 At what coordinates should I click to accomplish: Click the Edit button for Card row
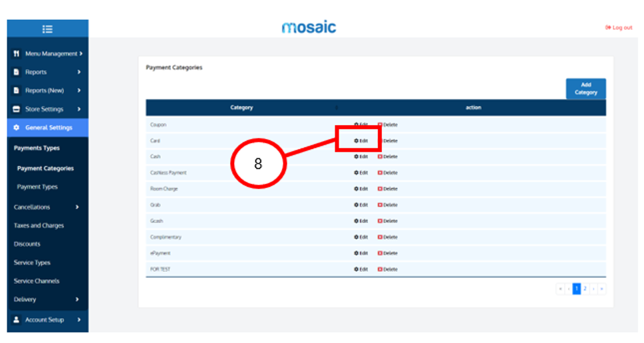point(361,141)
